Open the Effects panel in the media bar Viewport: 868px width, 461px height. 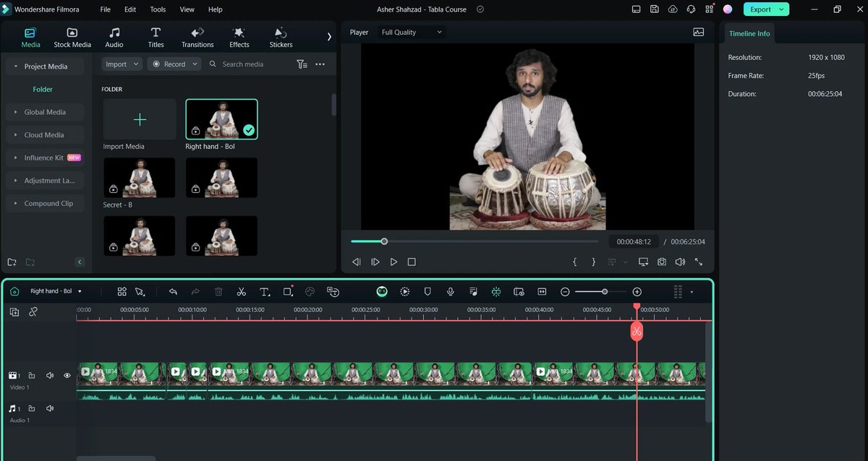click(x=239, y=36)
